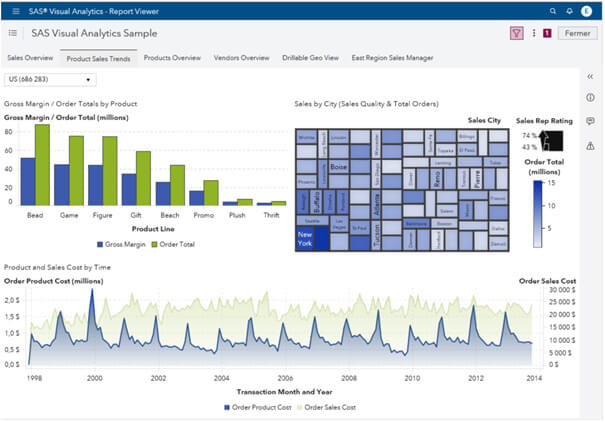Toggle Gross Margin legend series
The height and width of the screenshot is (422, 605).
pos(121,244)
